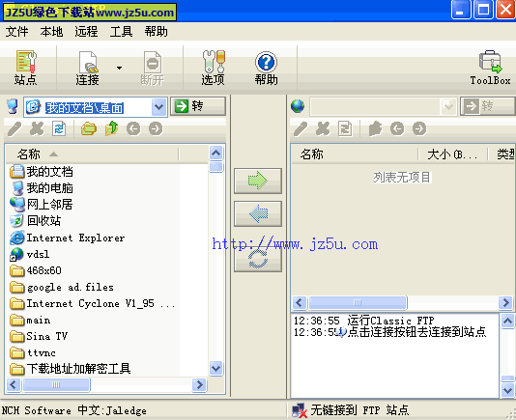Screen dimensions: 516x420
Task: Select the main folder
Action: tap(30, 320)
